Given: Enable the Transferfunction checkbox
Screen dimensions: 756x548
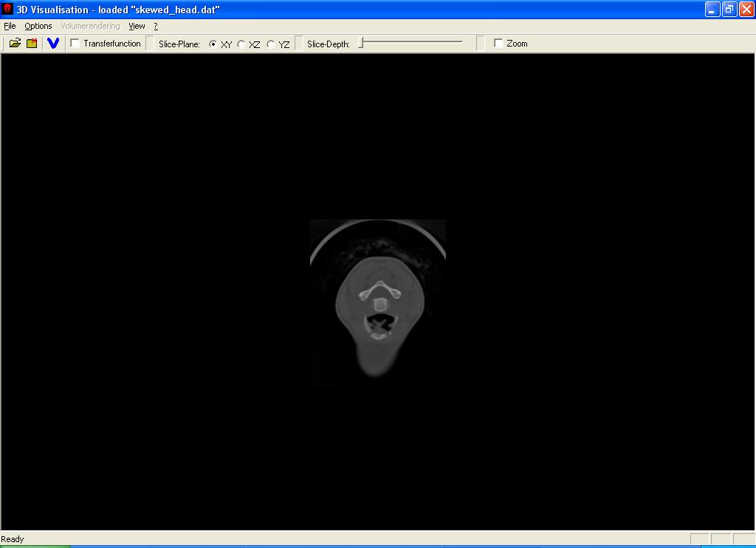Looking at the screenshot, I should [75, 44].
